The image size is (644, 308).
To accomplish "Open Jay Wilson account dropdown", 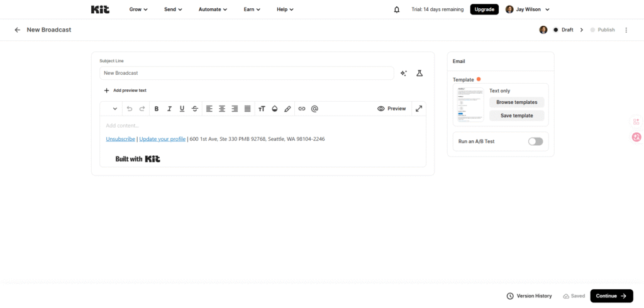I will (528, 9).
